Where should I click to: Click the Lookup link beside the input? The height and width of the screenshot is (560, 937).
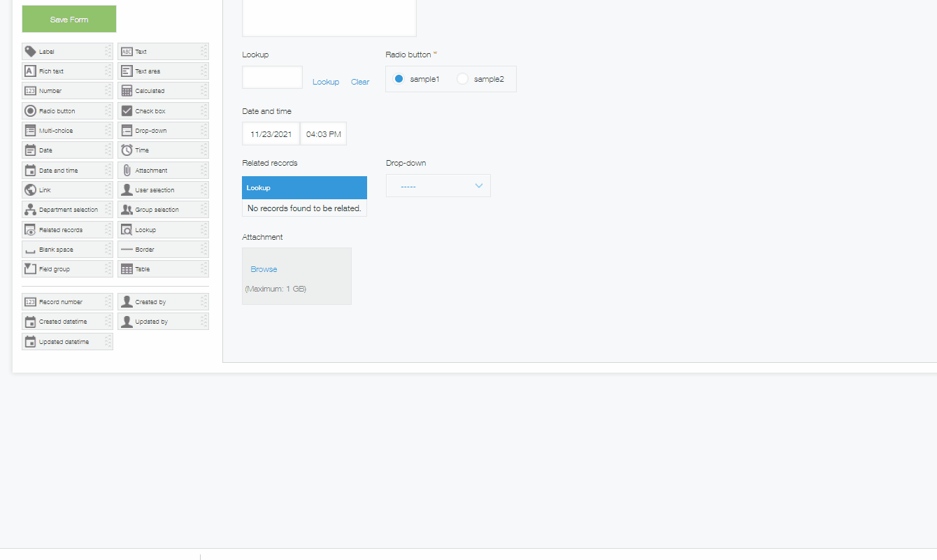(x=326, y=82)
